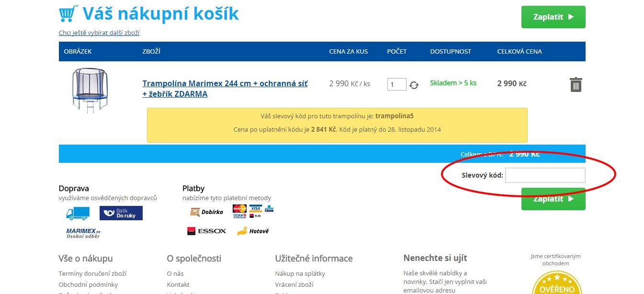Open the Termíny doručení zboží footer link
The image size is (644, 294).
tap(92, 274)
